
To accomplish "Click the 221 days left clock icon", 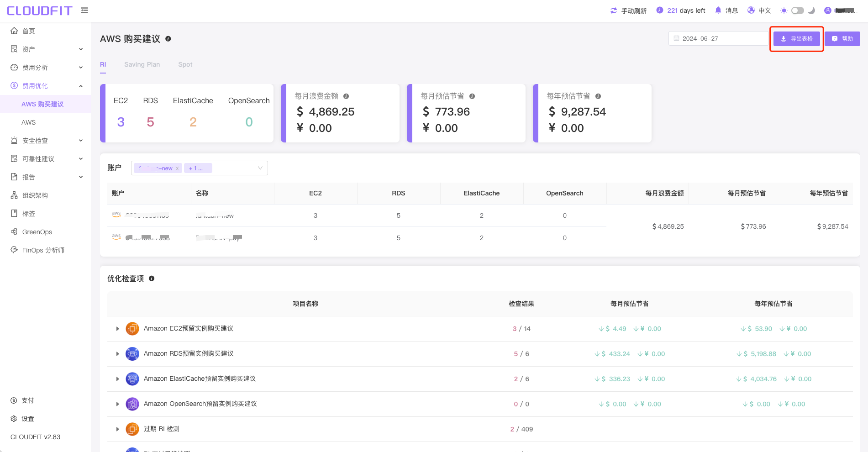I will click(x=659, y=10).
